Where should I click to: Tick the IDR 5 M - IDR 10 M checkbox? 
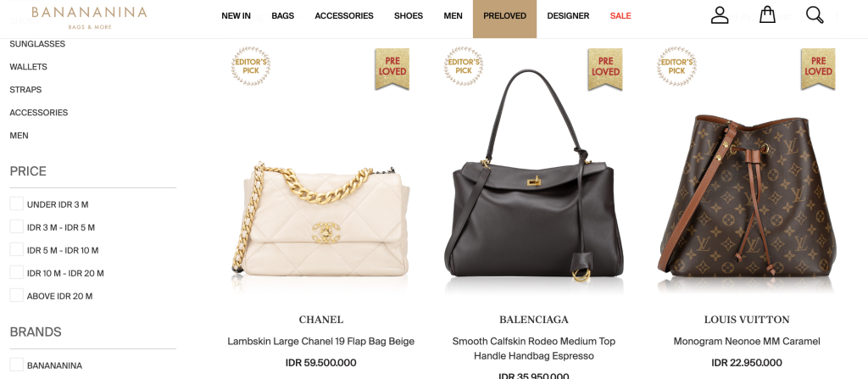(17, 250)
